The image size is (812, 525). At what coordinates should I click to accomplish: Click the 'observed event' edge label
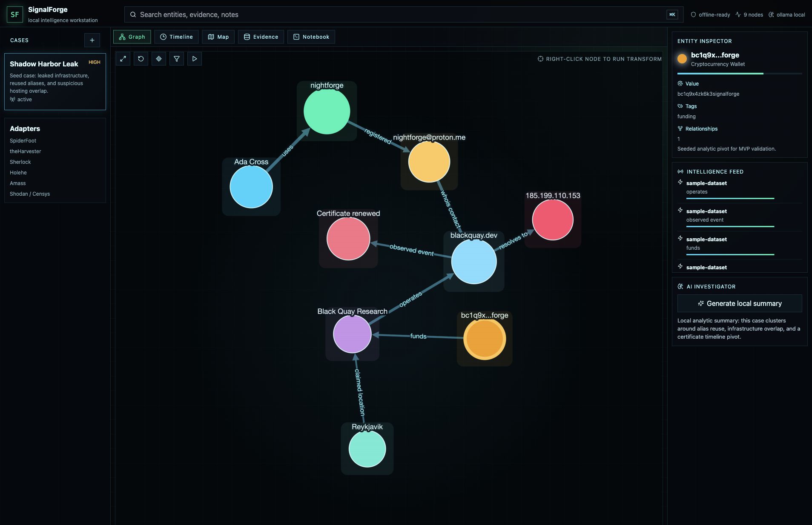pyautogui.click(x=412, y=250)
